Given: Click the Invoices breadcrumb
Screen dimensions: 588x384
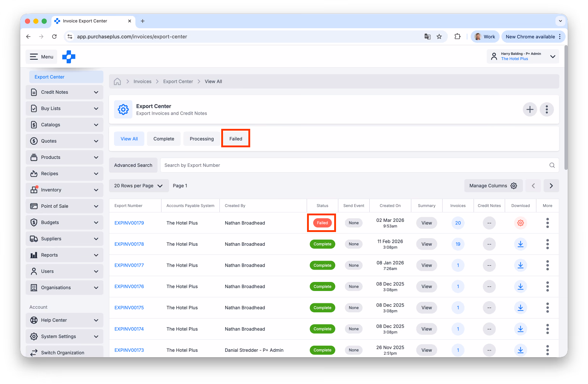Looking at the screenshot, I should 142,81.
